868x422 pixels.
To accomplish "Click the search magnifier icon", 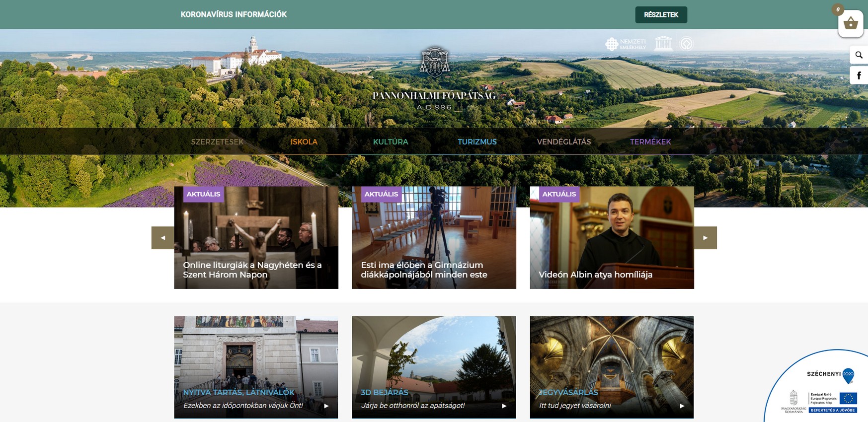I will pyautogui.click(x=859, y=55).
